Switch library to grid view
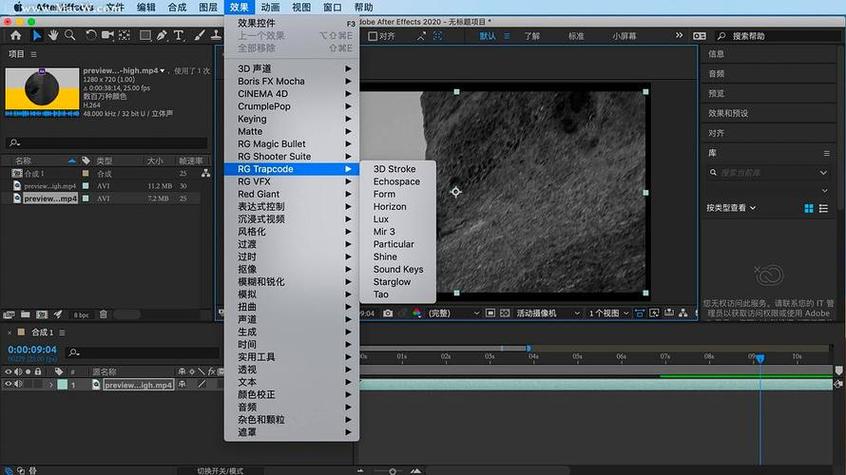Viewport: 846px width, 475px height. (808, 208)
